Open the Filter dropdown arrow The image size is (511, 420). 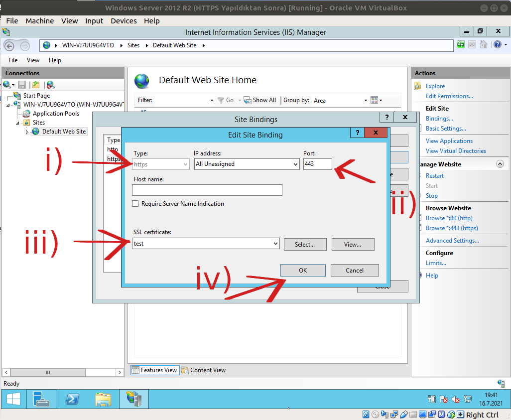212,101
